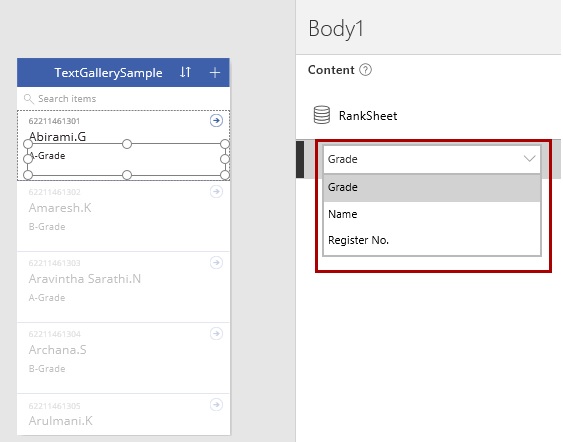Click the search magnifier icon
563x442 pixels.
pyautogui.click(x=28, y=99)
